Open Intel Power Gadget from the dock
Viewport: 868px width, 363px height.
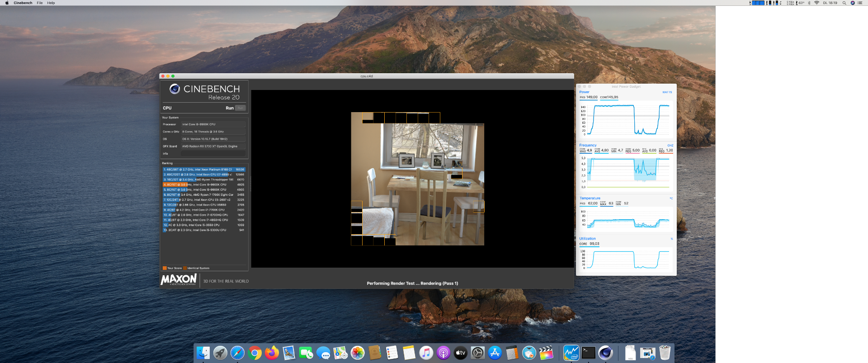click(571, 353)
